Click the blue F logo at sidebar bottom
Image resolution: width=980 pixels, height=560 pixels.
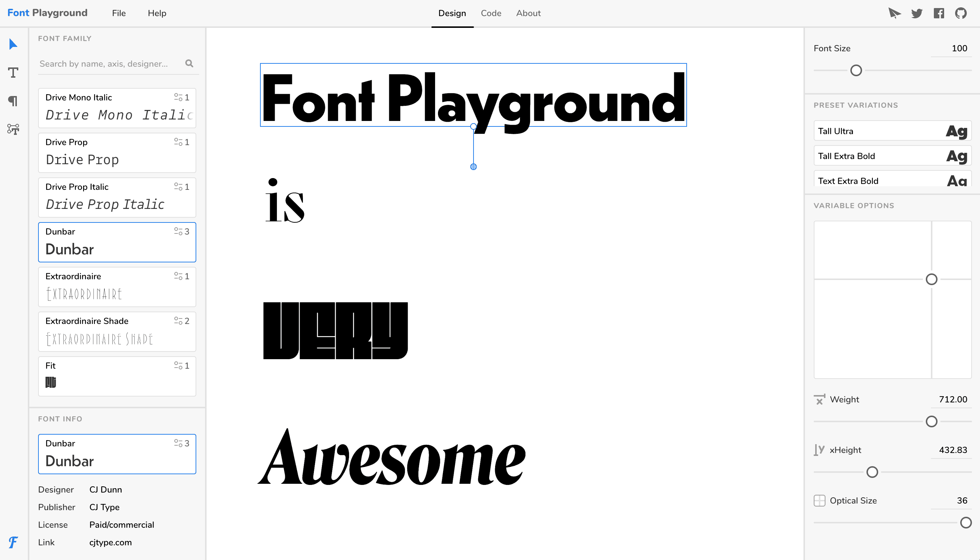click(13, 542)
